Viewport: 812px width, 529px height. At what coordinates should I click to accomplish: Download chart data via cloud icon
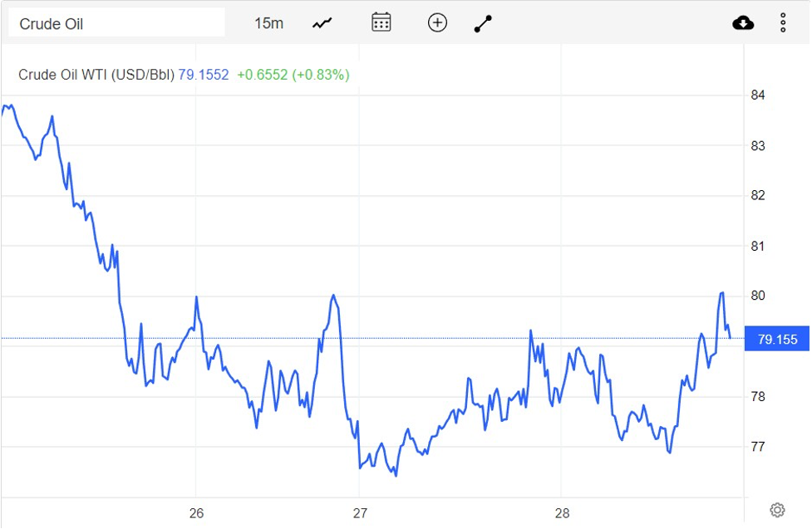pos(743,23)
